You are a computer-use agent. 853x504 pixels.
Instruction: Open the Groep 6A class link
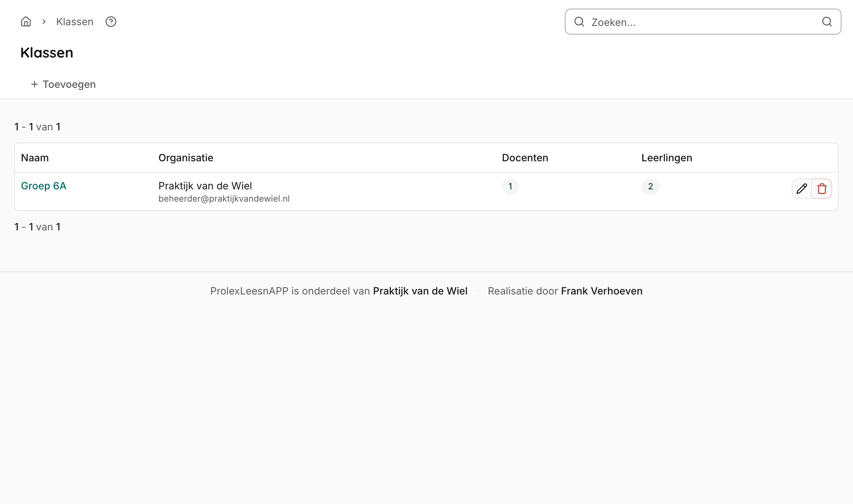44,186
